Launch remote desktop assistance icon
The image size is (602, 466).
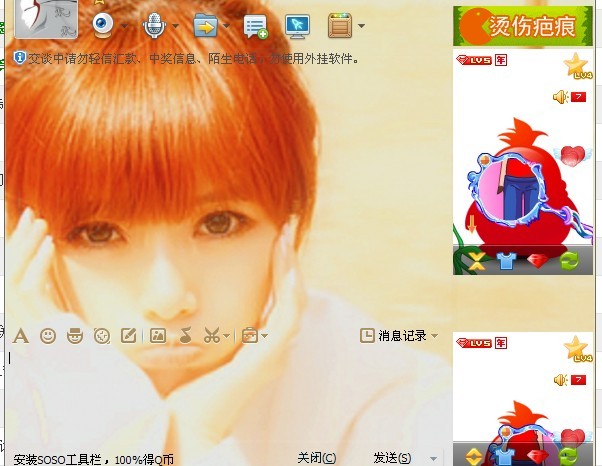[298, 26]
